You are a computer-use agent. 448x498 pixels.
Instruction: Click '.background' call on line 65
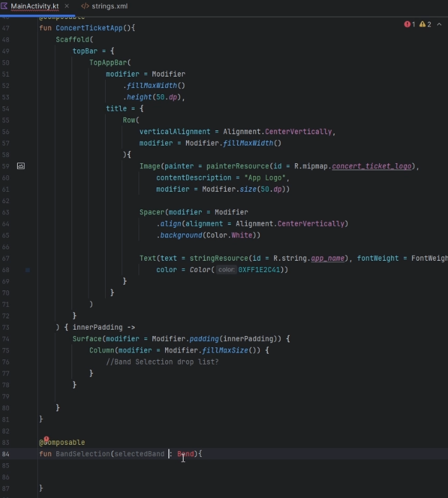tap(179, 235)
